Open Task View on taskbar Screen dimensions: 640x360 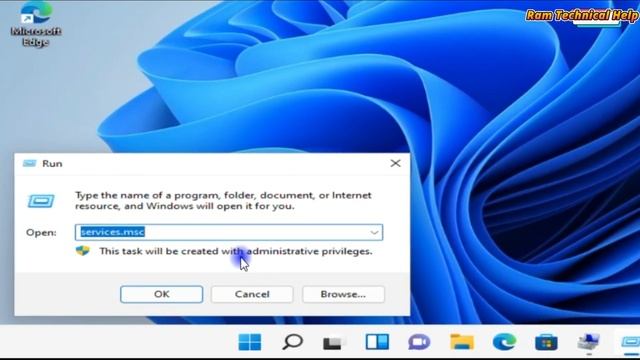334,342
